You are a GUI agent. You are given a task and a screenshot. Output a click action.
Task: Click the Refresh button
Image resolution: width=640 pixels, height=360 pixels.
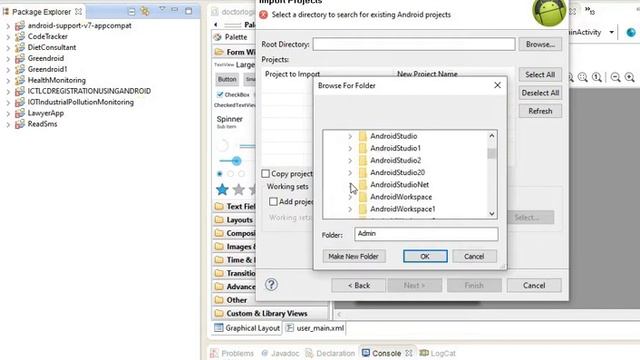tap(540, 111)
